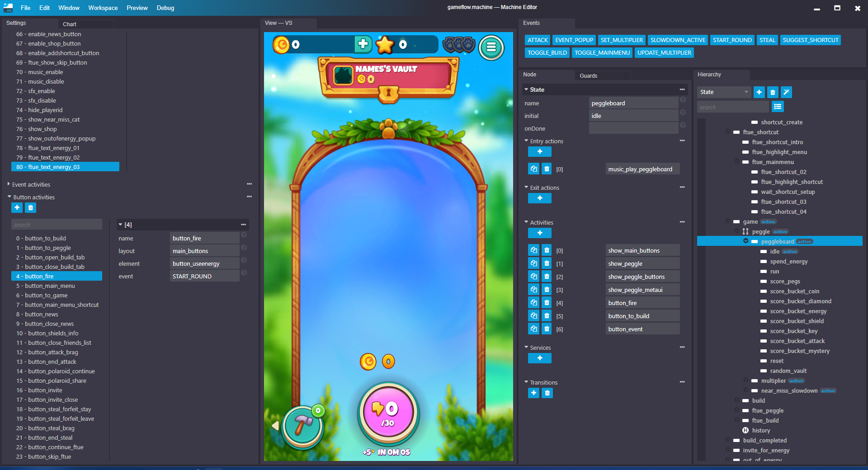The width and height of the screenshot is (868, 470).
Task: Collapse the [4] button activity details
Action: coord(120,224)
